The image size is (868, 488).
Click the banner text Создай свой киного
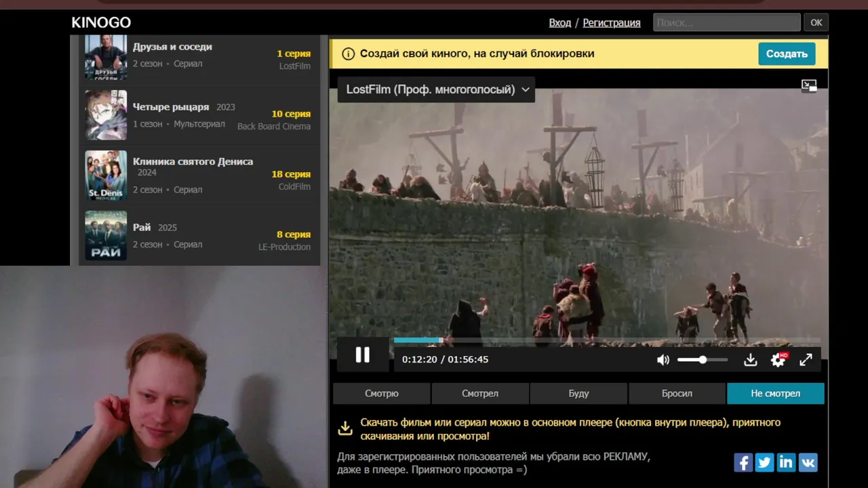pyautogui.click(x=477, y=54)
